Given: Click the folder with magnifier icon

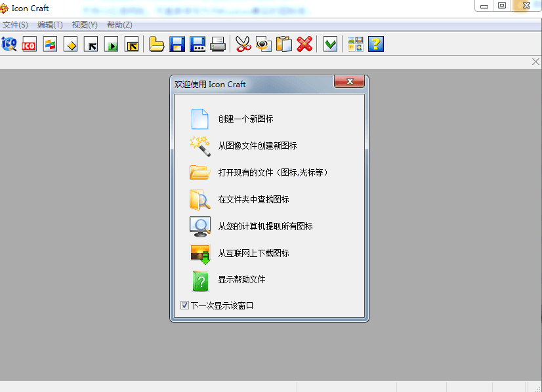Looking at the screenshot, I should point(199,199).
